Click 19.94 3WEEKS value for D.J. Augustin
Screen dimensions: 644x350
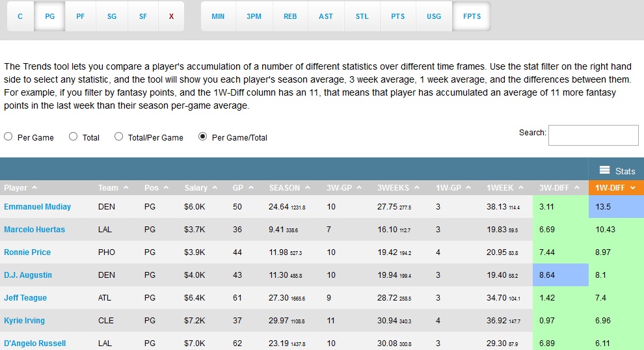[x=387, y=275]
